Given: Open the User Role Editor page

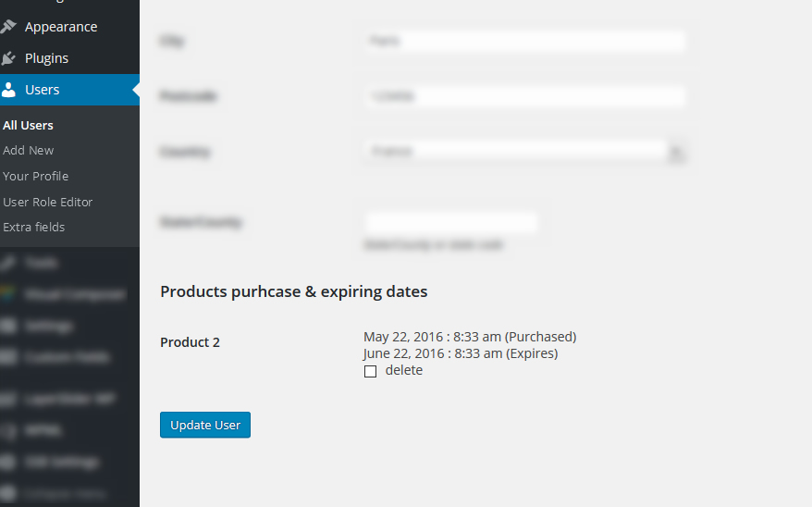Looking at the screenshot, I should [47, 202].
